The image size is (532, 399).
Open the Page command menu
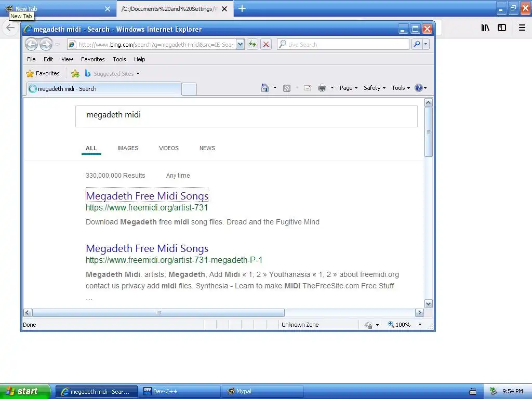tap(349, 88)
